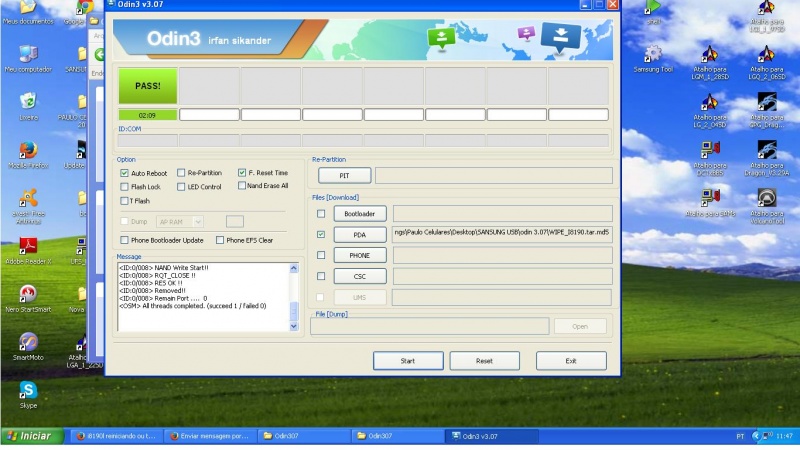Toggle F. Reset Time checkbox

tap(242, 172)
